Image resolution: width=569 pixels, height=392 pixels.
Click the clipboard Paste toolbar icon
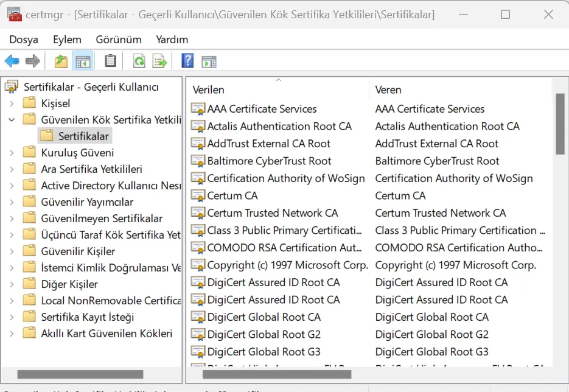pyautogui.click(x=110, y=61)
